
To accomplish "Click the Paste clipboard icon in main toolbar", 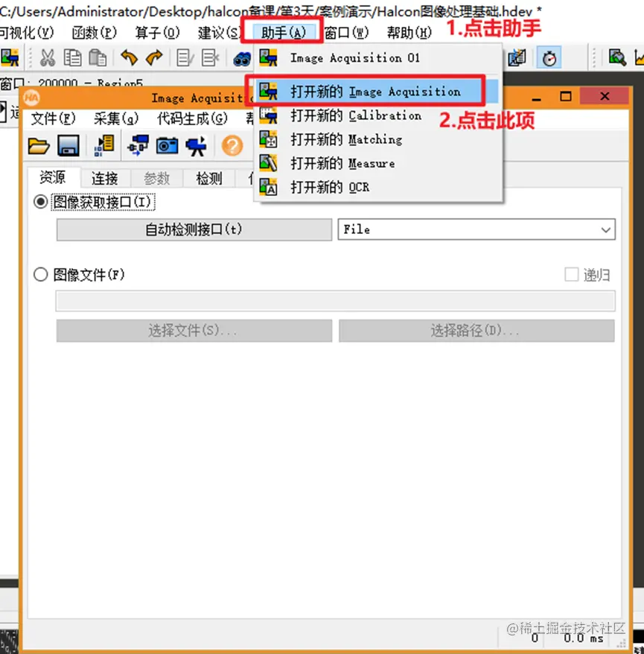I will pyautogui.click(x=98, y=58).
